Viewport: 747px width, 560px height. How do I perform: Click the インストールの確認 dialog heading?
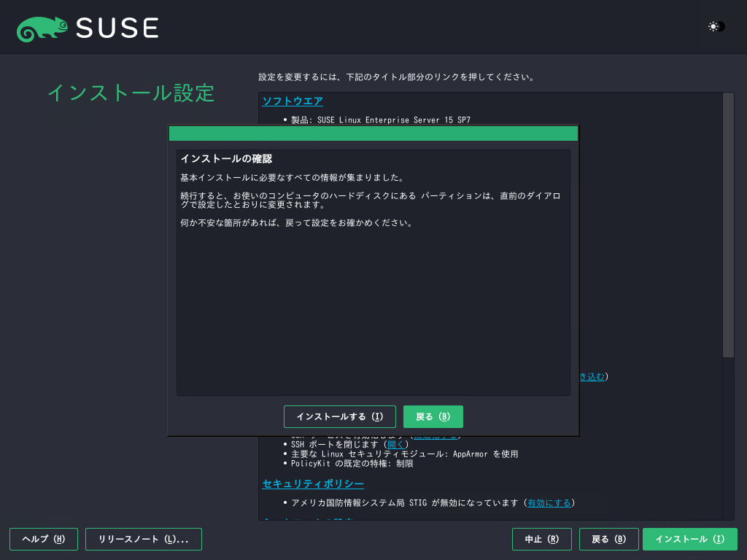click(x=226, y=159)
